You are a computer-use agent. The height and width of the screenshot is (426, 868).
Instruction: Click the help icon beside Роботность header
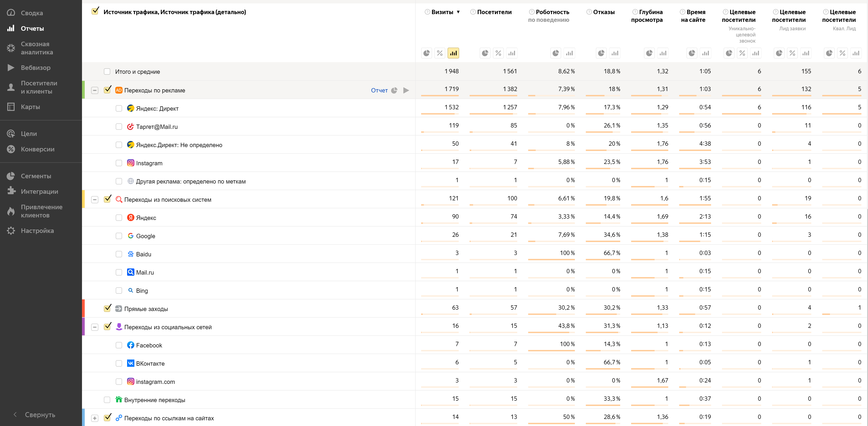point(532,12)
